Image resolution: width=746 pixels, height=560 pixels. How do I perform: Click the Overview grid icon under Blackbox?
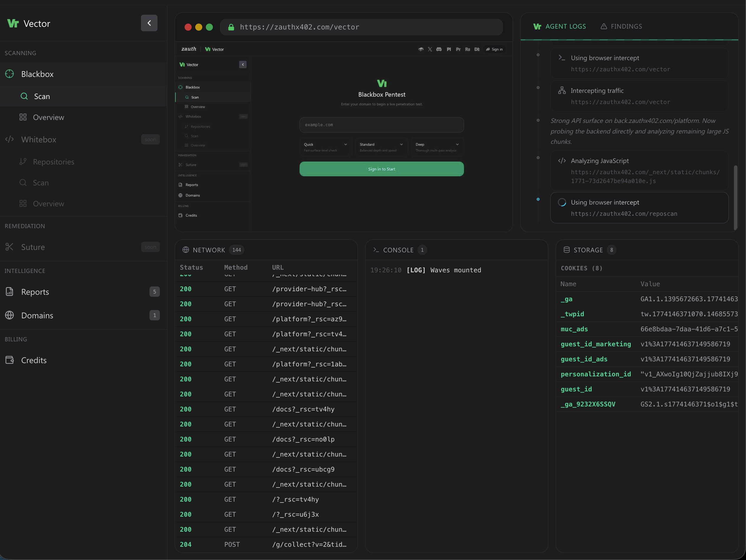(x=23, y=117)
